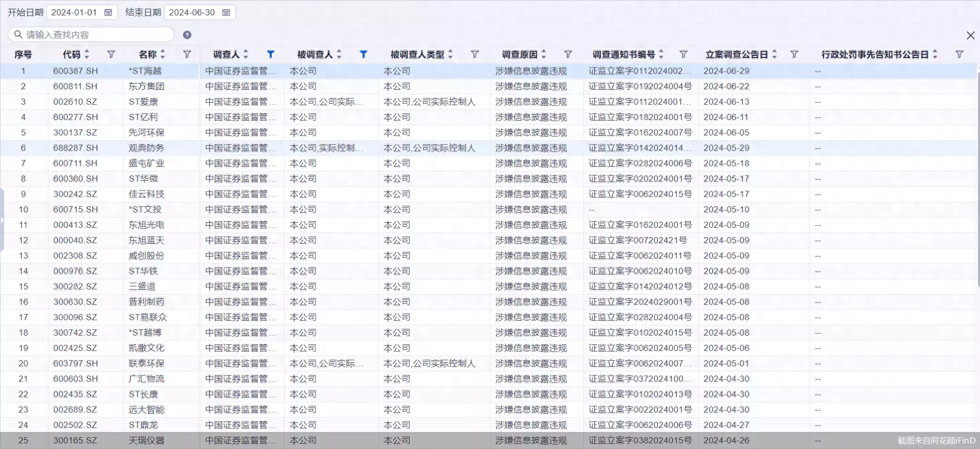Click ST鼎龙 name cell
The width and height of the screenshot is (980, 449).
coord(143,425)
